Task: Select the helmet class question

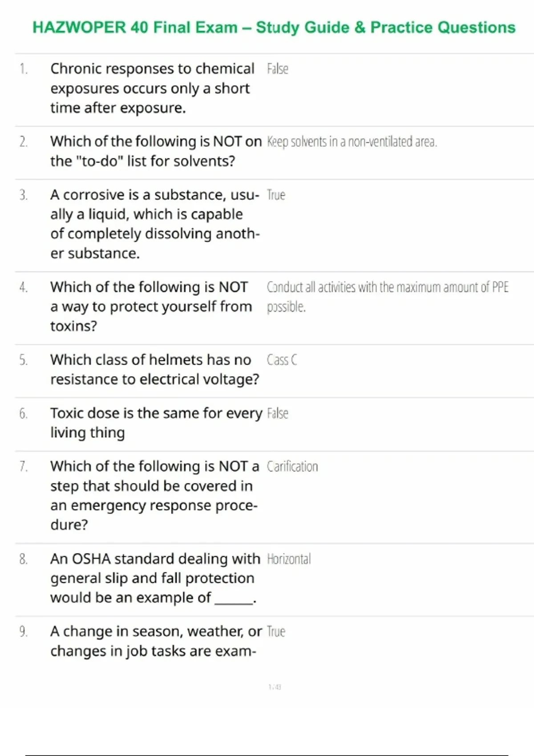Action: [154, 369]
